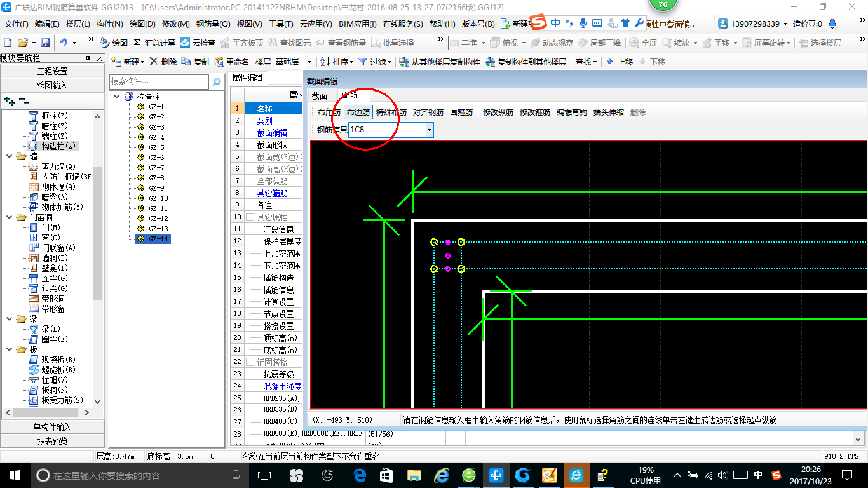Click the open folder icon
868x488 pixels.
[x=23, y=43]
